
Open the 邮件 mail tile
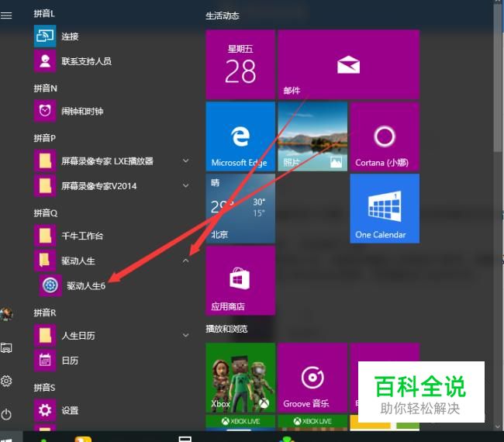[348, 64]
